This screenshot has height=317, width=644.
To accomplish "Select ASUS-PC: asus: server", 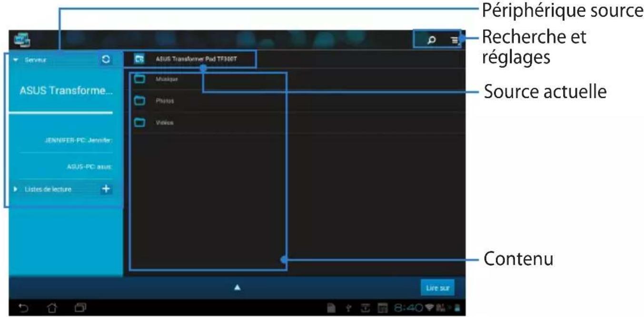I will pos(89,167).
